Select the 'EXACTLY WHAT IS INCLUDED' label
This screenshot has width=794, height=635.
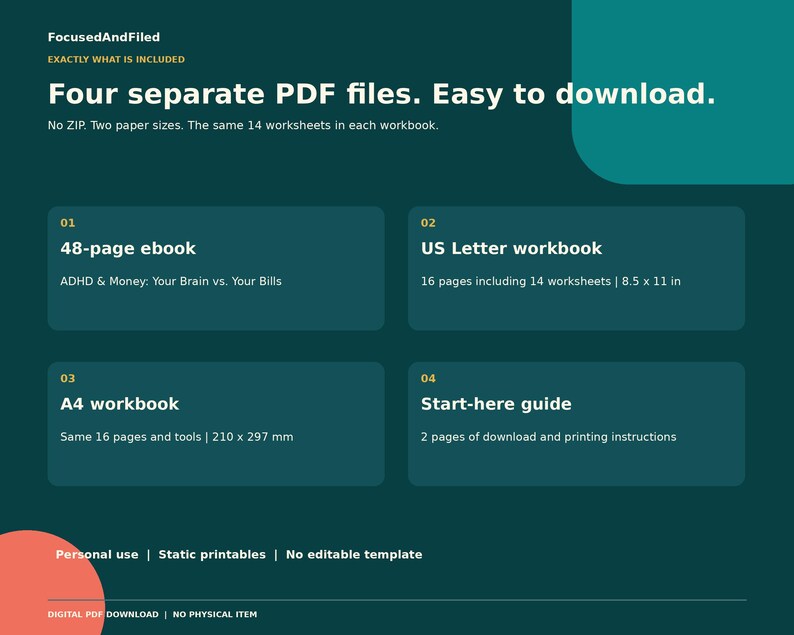click(x=116, y=59)
